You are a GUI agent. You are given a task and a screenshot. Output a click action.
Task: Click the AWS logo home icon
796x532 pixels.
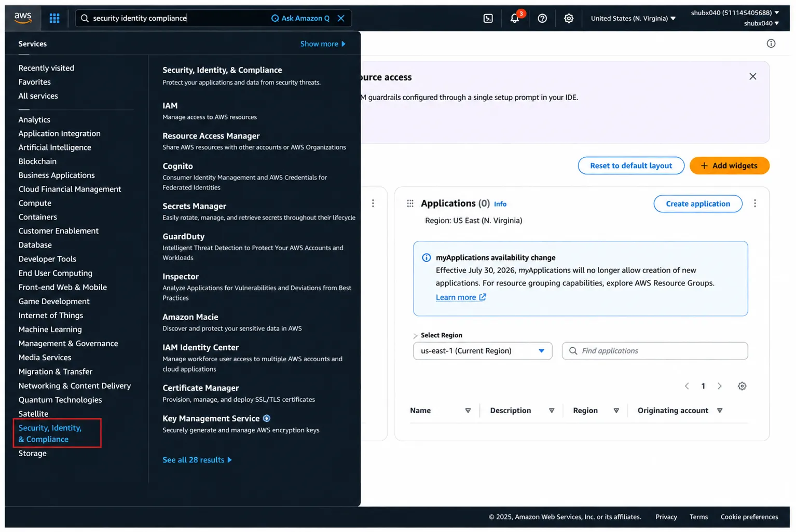pos(23,18)
